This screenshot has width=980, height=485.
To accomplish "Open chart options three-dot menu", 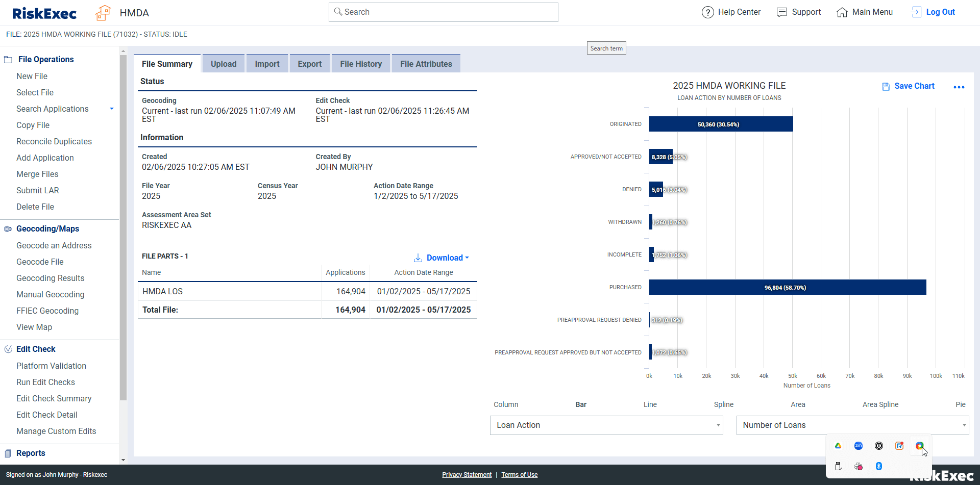I will tap(959, 87).
